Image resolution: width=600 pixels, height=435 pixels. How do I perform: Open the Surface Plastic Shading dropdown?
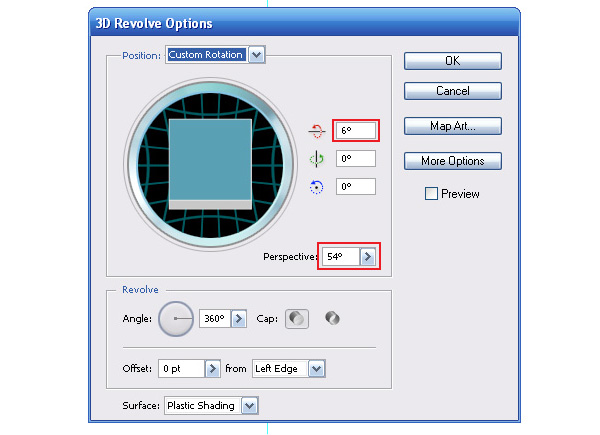tap(211, 406)
